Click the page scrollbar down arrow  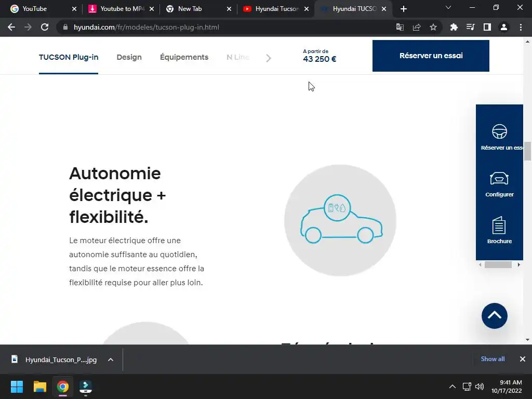pyautogui.click(x=527, y=340)
